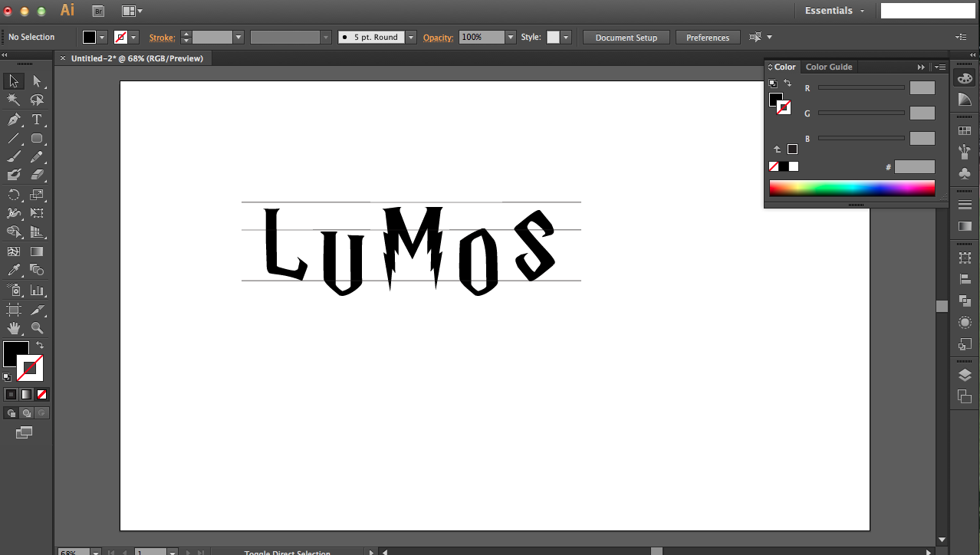The image size is (980, 555).
Task: Open the Preferences button
Action: coord(708,37)
